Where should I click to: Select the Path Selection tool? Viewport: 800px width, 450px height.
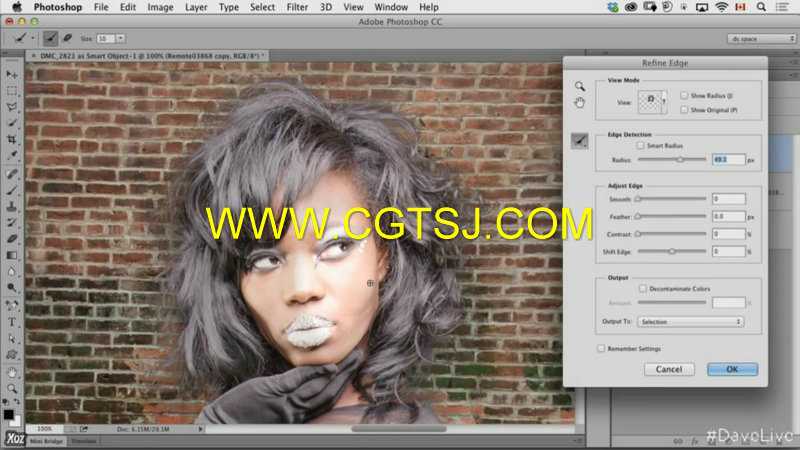click(12, 338)
